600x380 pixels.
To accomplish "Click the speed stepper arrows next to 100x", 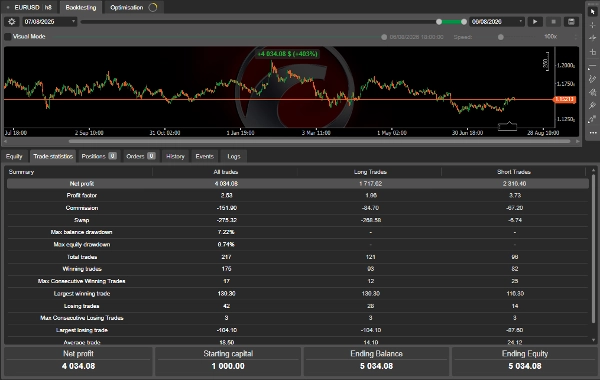I will coord(575,37).
